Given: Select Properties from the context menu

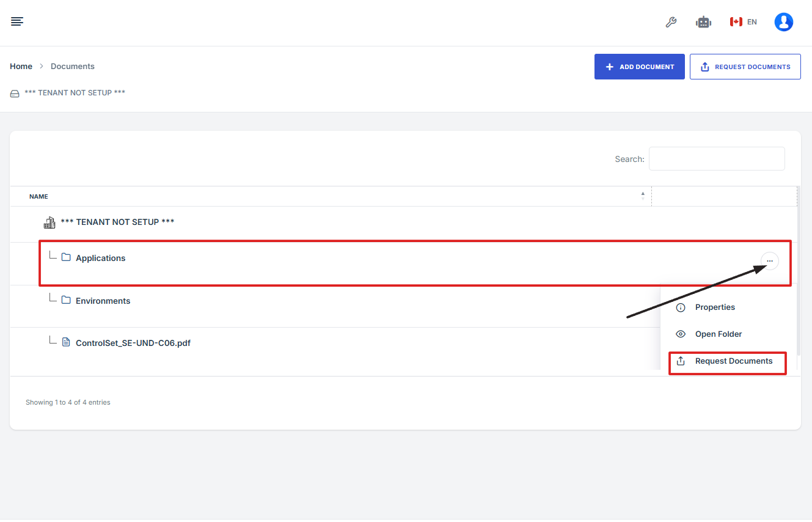Looking at the screenshot, I should [x=715, y=307].
